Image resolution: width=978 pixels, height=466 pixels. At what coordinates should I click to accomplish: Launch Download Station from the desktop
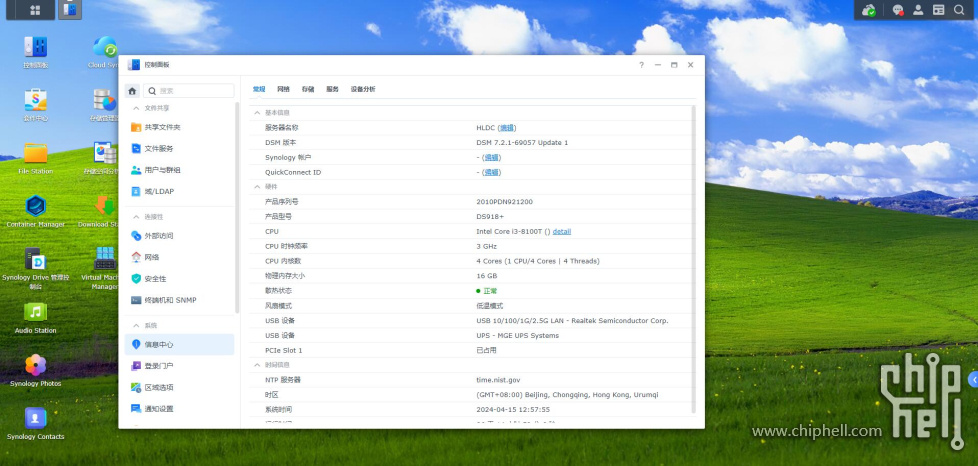pyautogui.click(x=104, y=211)
